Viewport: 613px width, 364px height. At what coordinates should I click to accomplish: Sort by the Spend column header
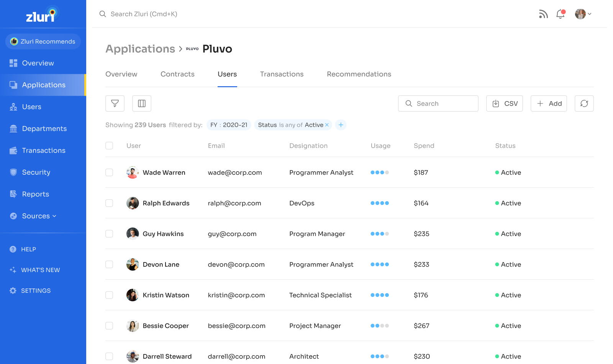coord(424,146)
